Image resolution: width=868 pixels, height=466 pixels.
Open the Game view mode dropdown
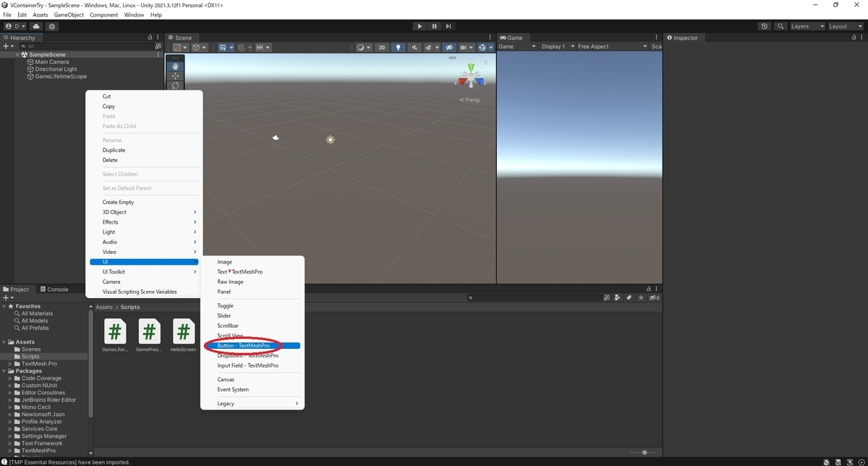point(517,46)
